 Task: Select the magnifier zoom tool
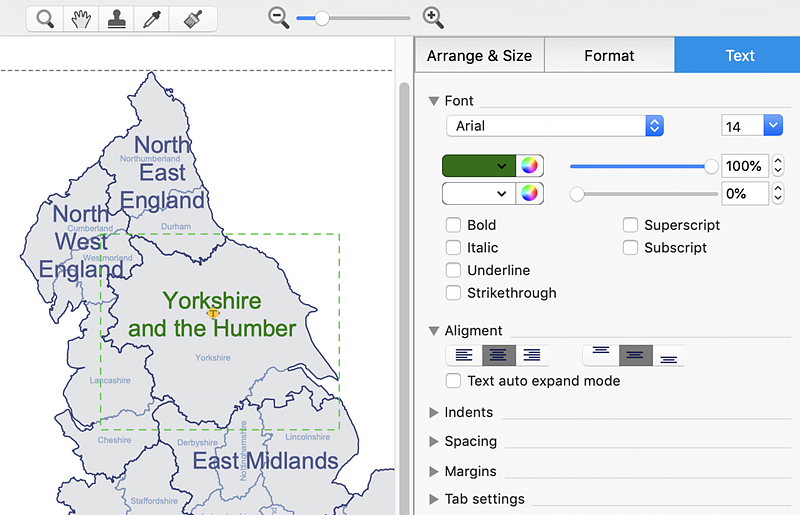[x=45, y=18]
